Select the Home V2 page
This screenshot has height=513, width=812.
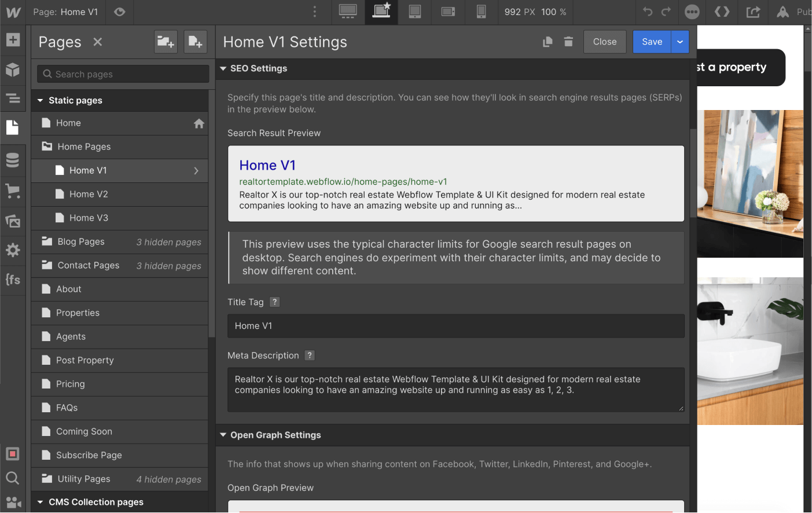(x=88, y=194)
